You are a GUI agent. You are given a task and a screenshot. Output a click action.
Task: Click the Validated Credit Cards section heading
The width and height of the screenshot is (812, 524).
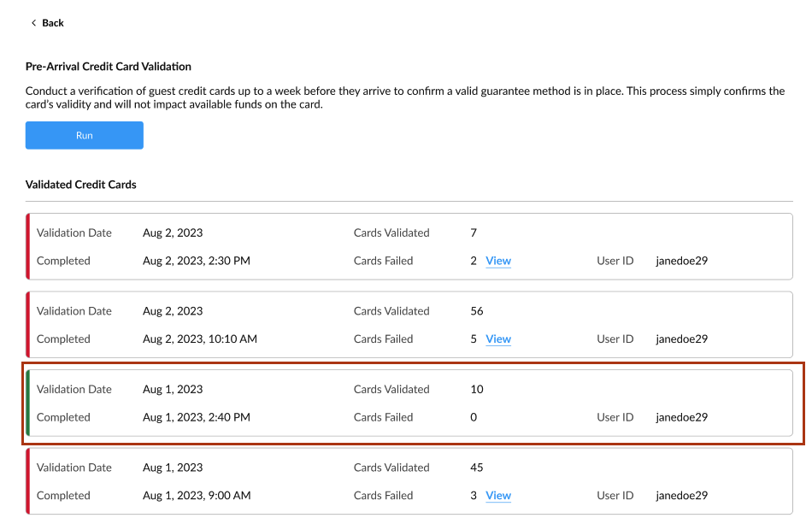[x=81, y=185]
